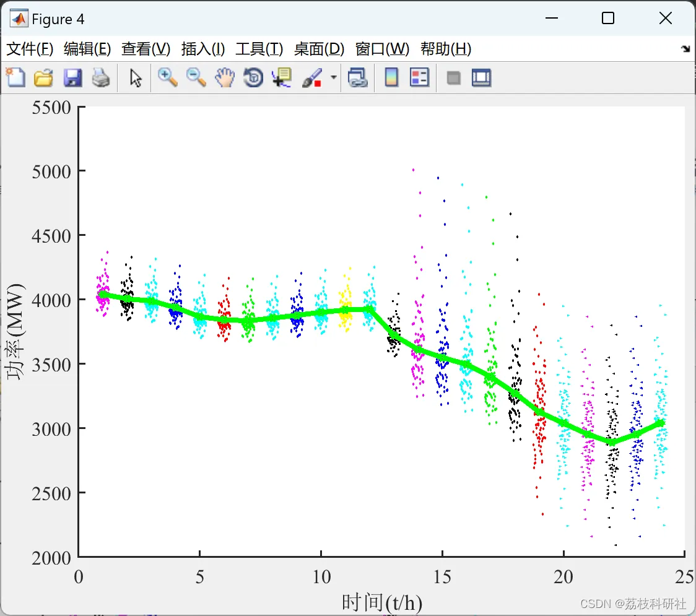The width and height of the screenshot is (696, 616).
Task: Minimize the Figure 4 window
Action: tap(551, 18)
